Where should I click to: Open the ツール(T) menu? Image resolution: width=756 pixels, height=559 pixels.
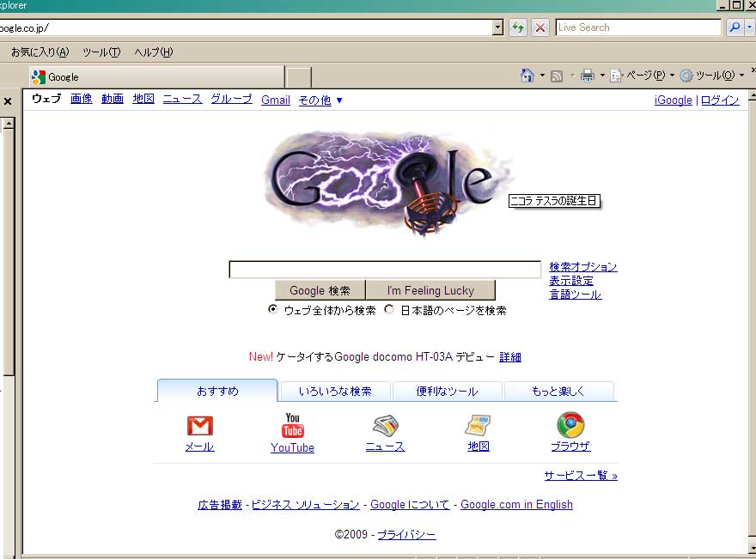tap(101, 52)
